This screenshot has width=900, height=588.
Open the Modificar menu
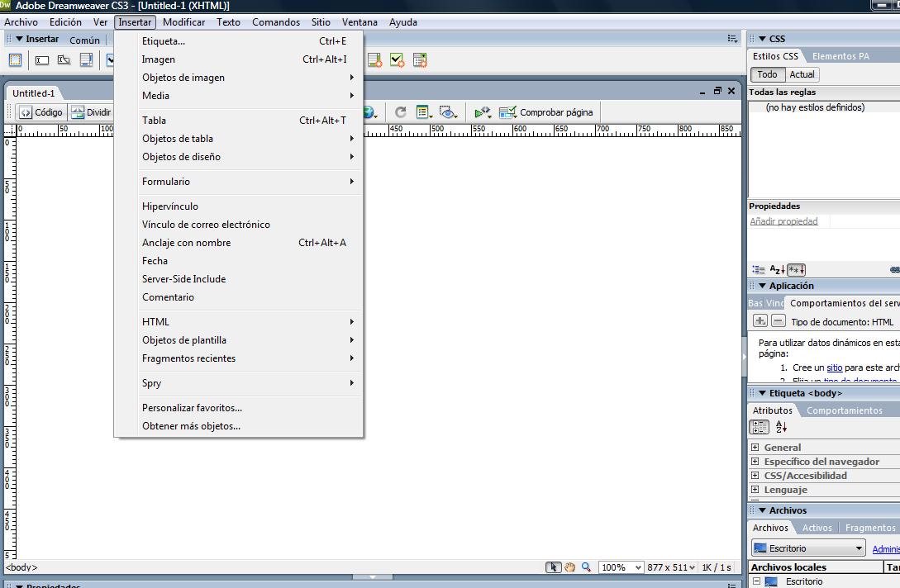pos(183,21)
